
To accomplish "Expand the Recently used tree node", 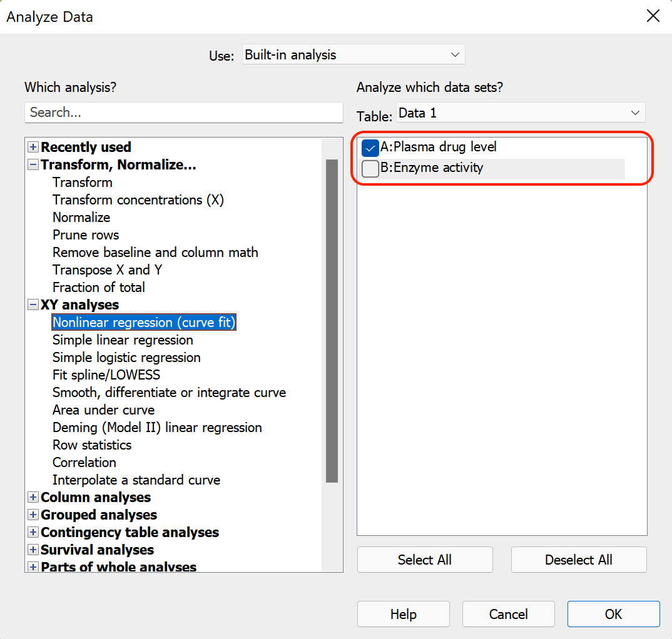I will coord(33,148).
